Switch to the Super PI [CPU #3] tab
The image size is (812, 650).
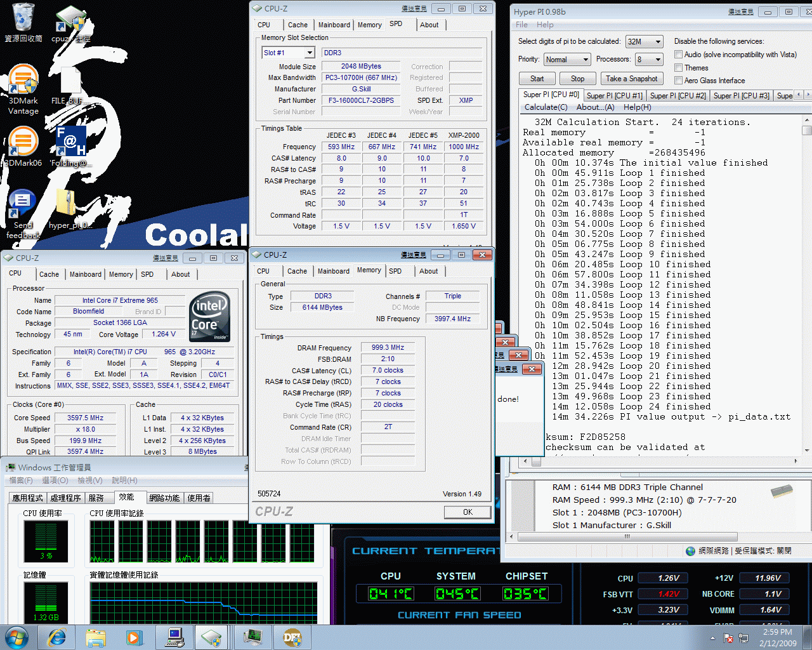741,96
